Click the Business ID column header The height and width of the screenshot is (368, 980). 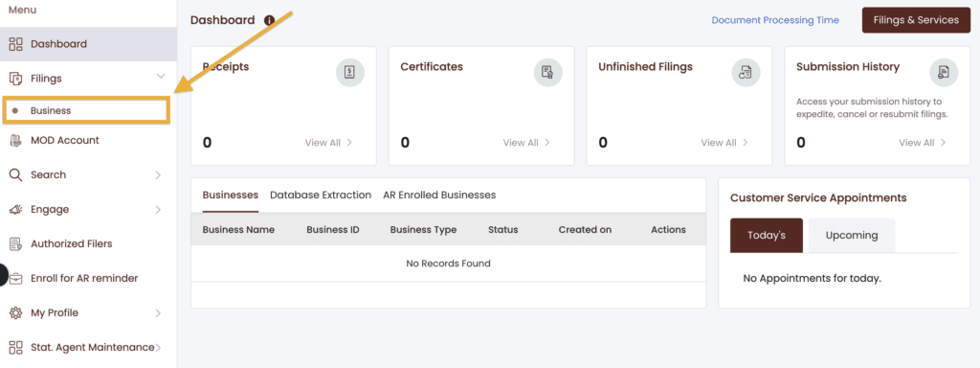[x=333, y=230]
